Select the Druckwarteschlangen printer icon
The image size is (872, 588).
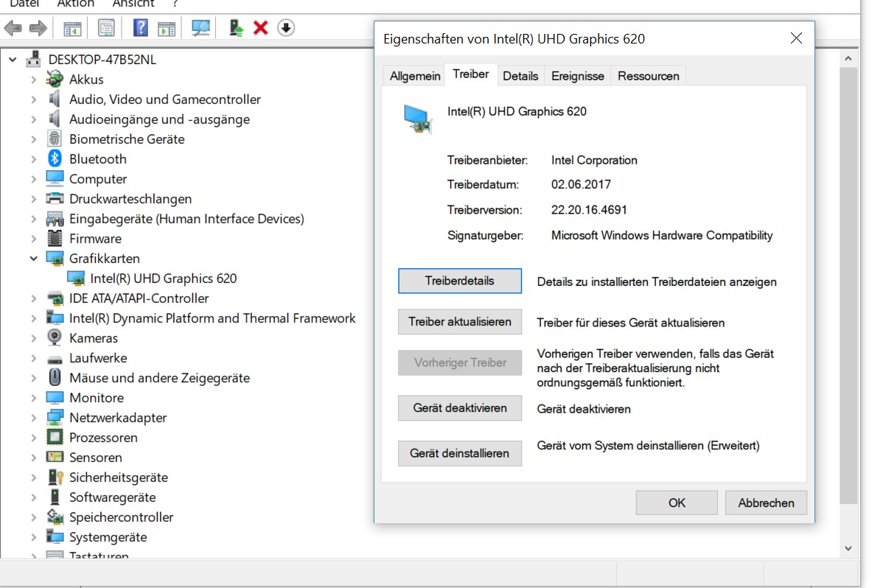click(x=55, y=198)
